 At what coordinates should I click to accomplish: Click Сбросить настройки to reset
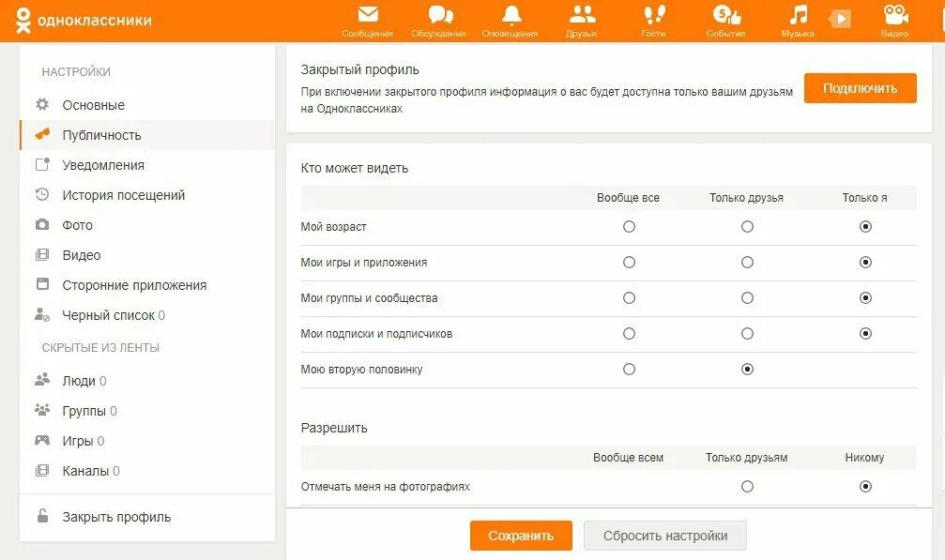pyautogui.click(x=664, y=536)
